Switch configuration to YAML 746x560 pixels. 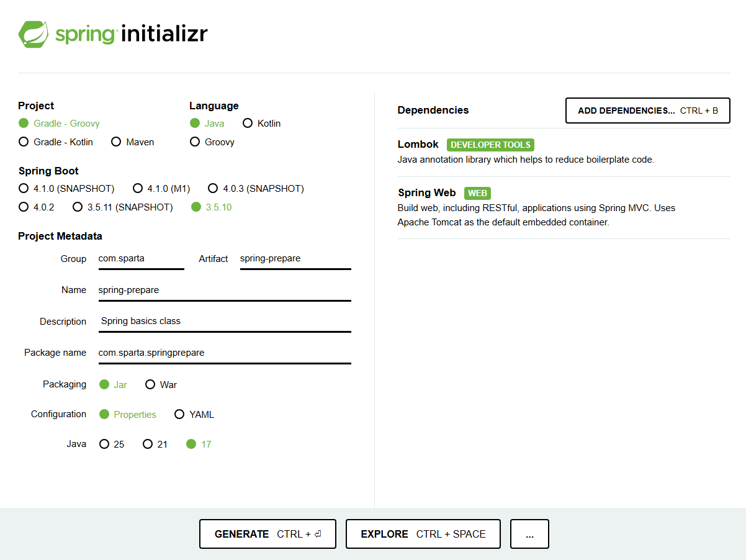click(194, 414)
